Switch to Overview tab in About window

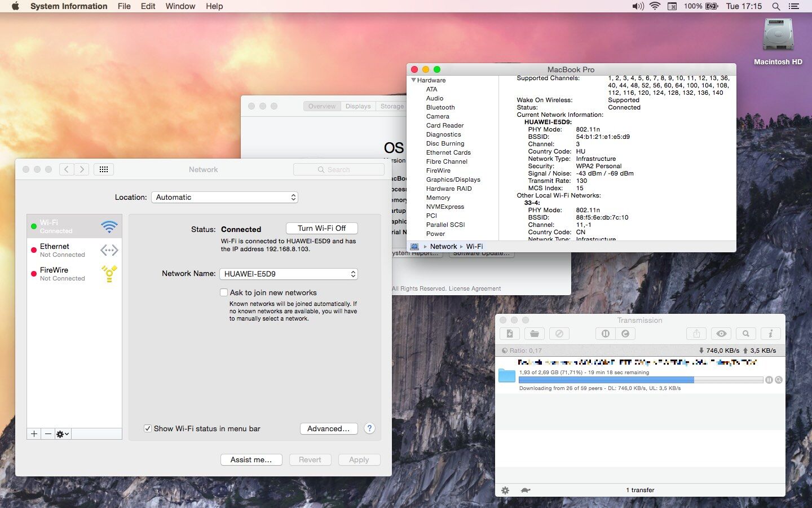(x=322, y=106)
